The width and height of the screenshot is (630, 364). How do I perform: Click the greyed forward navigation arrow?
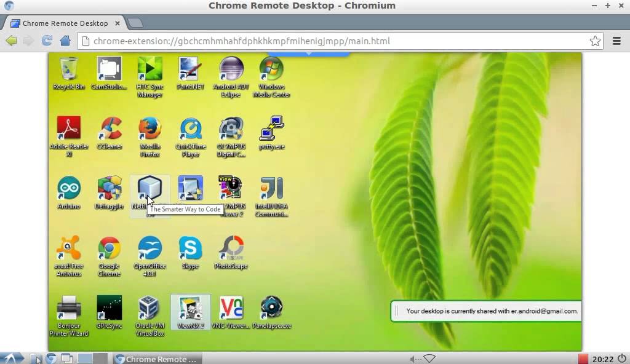tap(28, 41)
